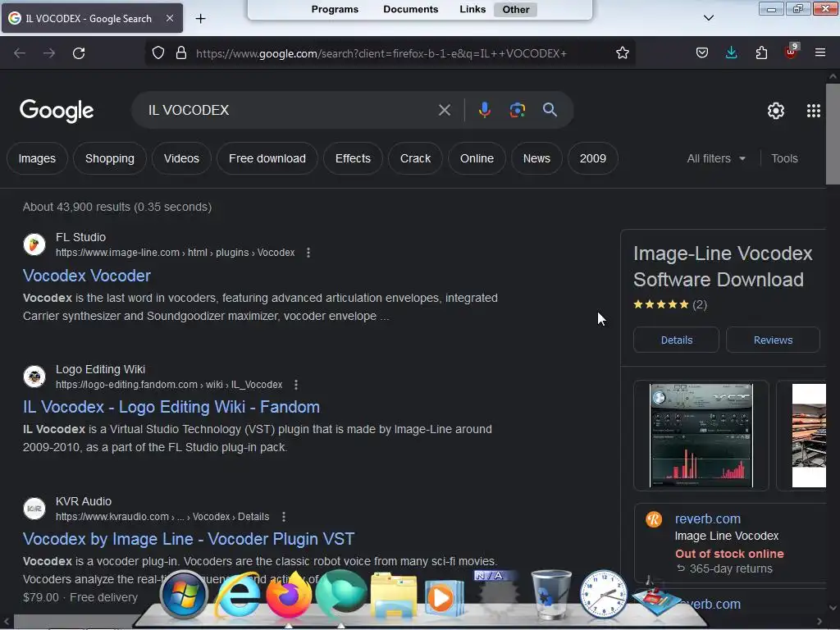Select the Crack filter chip
This screenshot has height=630, width=840.
tap(415, 158)
